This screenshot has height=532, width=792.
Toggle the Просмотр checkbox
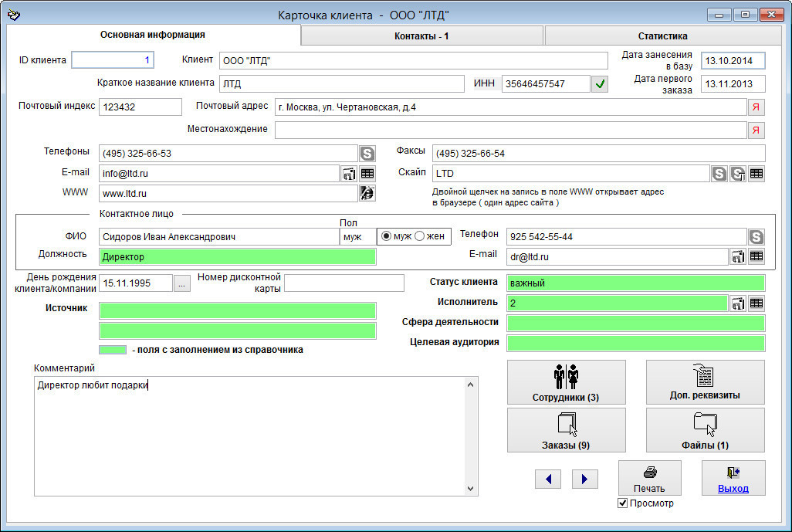[x=623, y=503]
